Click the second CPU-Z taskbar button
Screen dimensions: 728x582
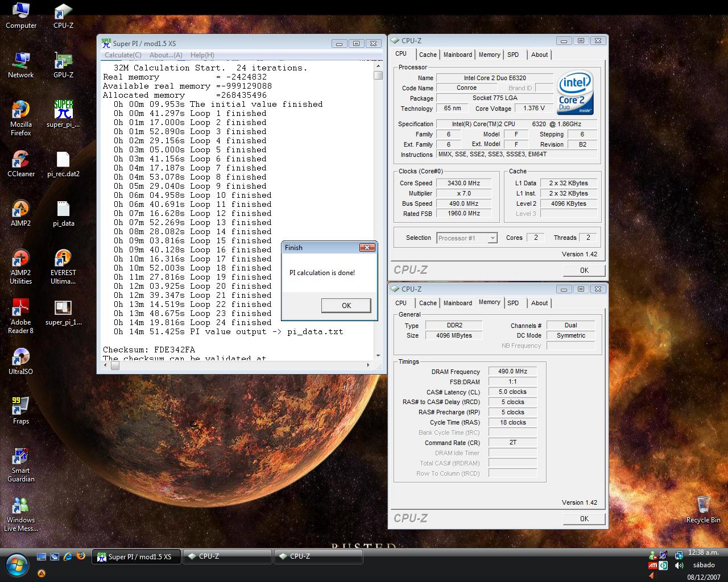click(x=318, y=556)
